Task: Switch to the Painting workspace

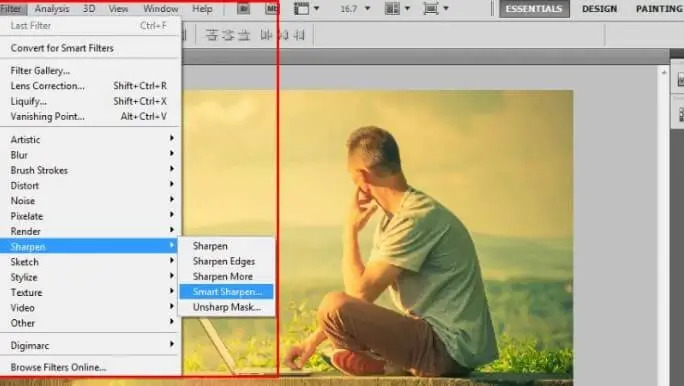Action: point(659,9)
